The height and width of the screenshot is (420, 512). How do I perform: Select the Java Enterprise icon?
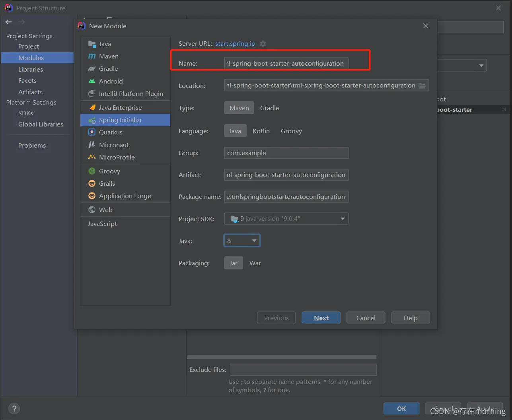coord(92,107)
